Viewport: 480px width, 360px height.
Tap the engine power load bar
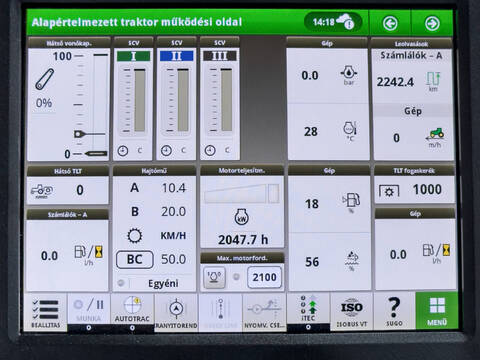pyautogui.click(x=242, y=193)
